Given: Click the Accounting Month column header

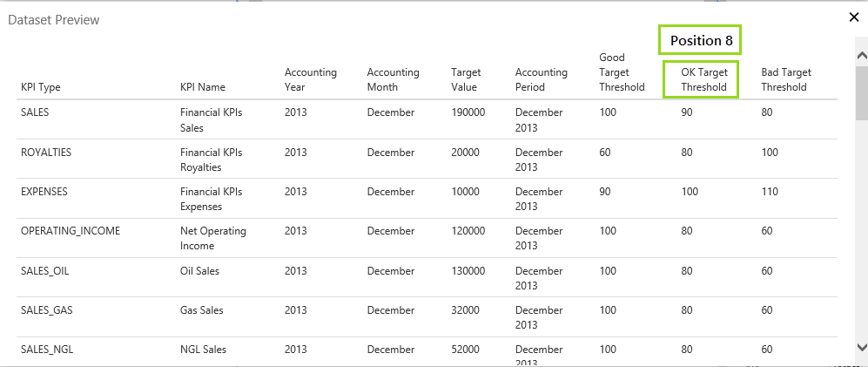Looking at the screenshot, I should (x=393, y=79).
